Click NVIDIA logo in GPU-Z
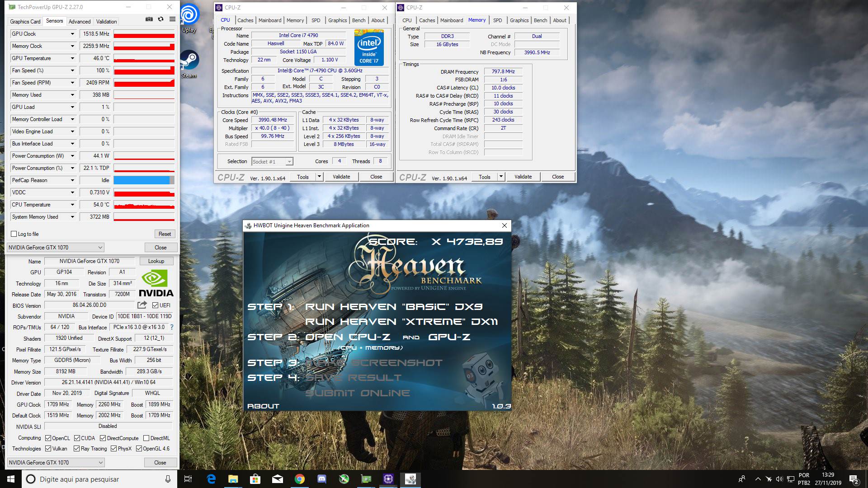The width and height of the screenshot is (868, 488). 156,283
